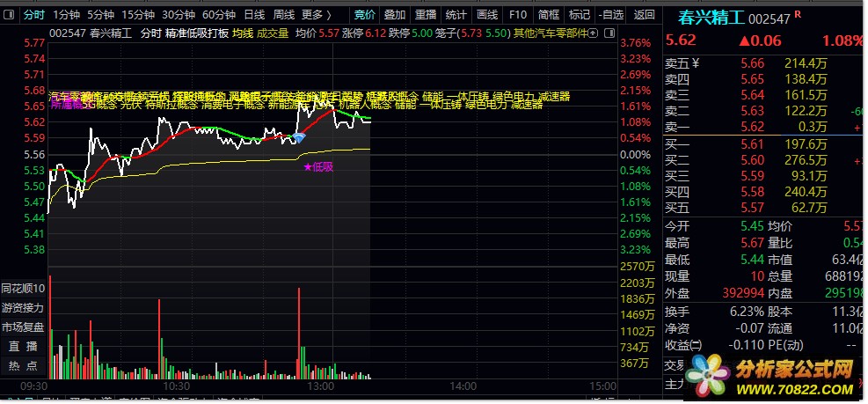Toggle the 竞价 auction view
This screenshot has height=404, width=868.
tap(365, 15)
